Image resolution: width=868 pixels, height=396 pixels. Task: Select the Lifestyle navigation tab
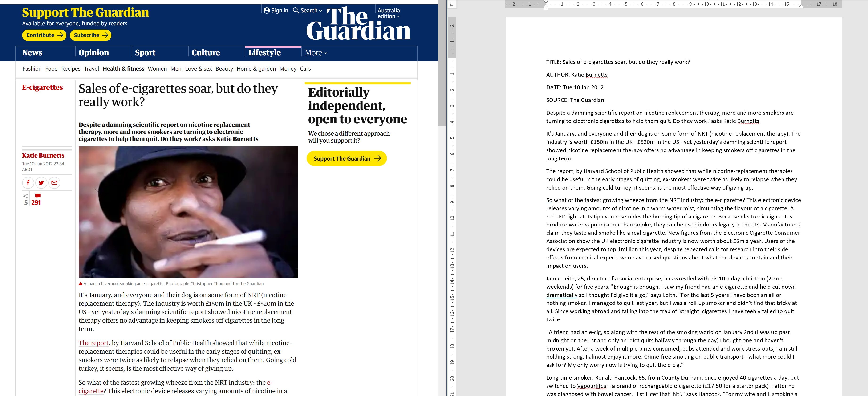click(x=264, y=53)
